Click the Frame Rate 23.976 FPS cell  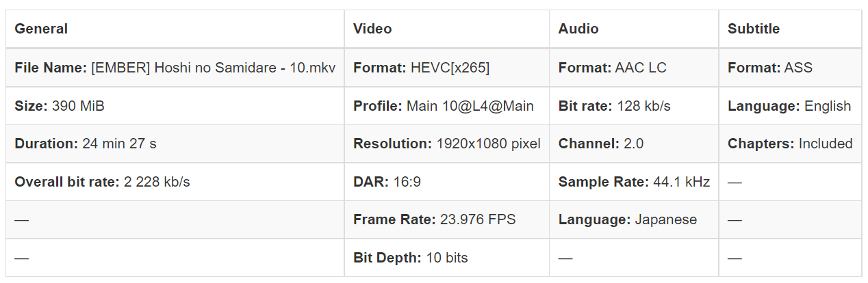(x=434, y=219)
